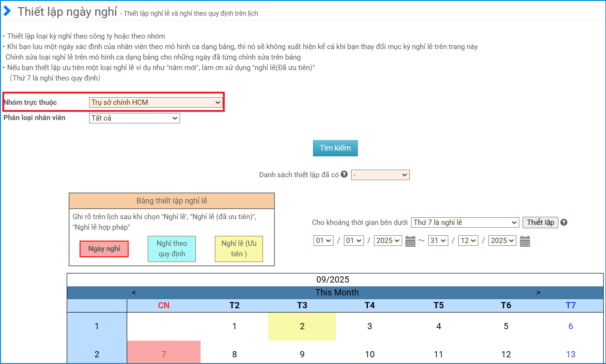The width and height of the screenshot is (606, 364).
Task: Open the Thứ 7 là nghỉ lễ dropdown
Action: [x=465, y=222]
